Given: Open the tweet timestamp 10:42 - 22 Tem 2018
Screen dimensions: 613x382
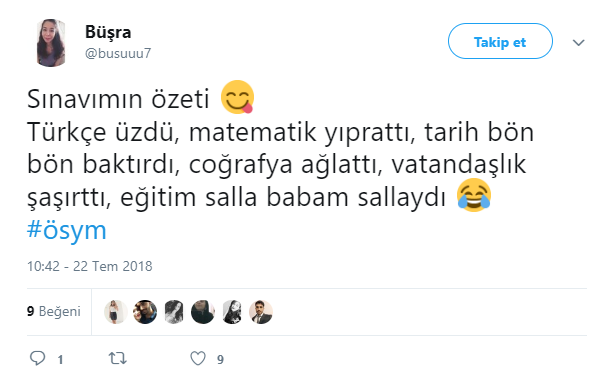Looking at the screenshot, I should (x=90, y=266).
